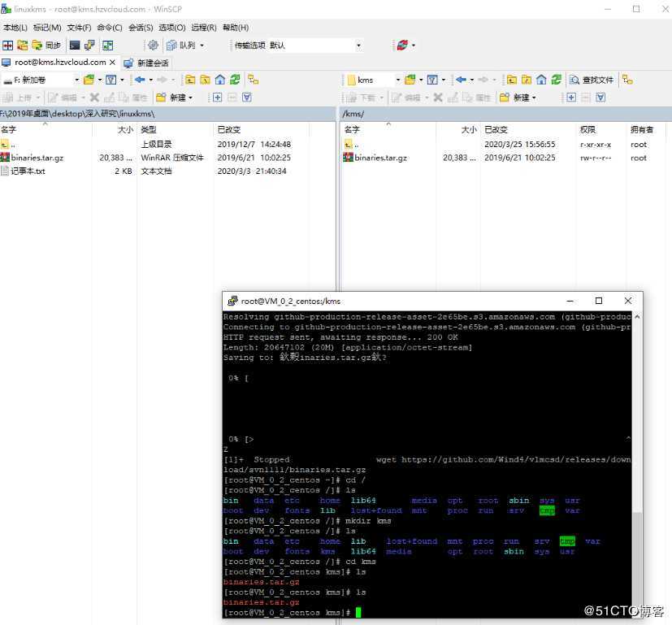Click the 上传 upload button
Screen dimensions: 672x625
(23, 98)
